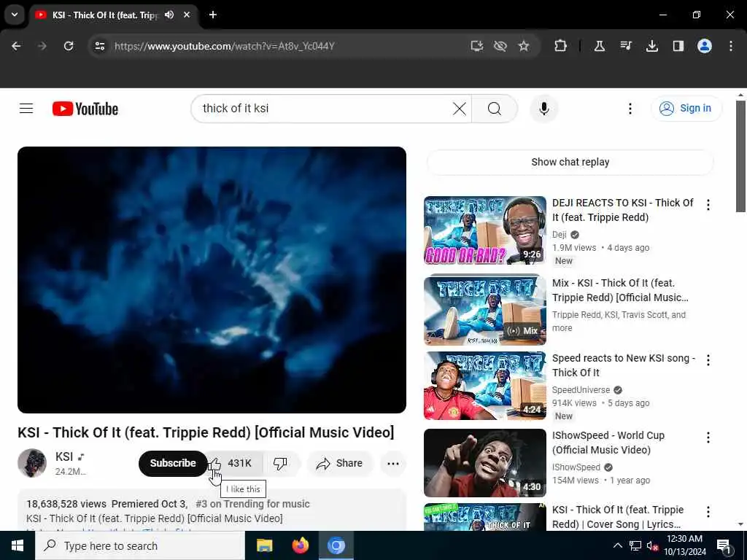Show chat replay
The width and height of the screenshot is (747, 560).
(x=570, y=162)
